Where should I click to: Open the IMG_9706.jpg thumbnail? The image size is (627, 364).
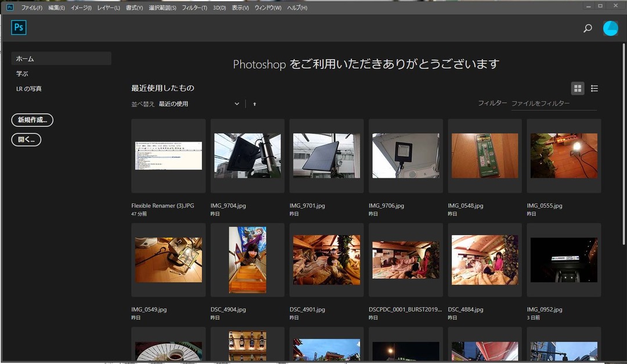point(405,156)
